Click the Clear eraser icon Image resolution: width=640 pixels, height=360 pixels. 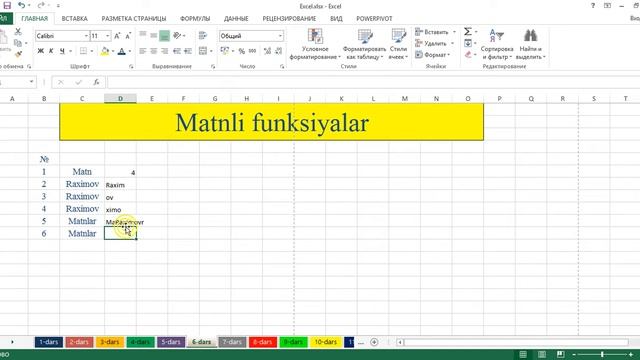468,54
